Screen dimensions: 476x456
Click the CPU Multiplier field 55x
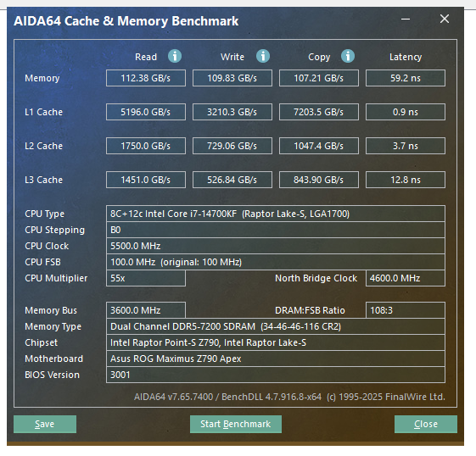point(146,278)
